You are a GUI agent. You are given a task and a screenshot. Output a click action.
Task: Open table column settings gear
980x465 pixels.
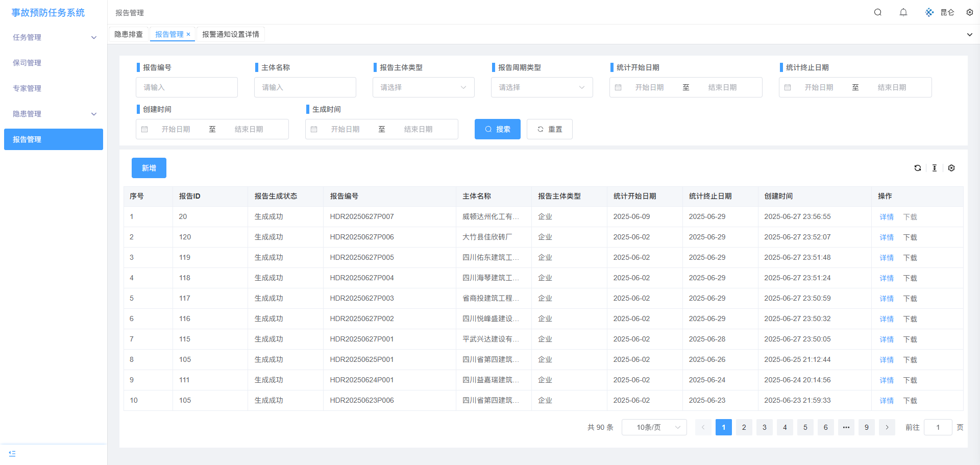point(951,168)
